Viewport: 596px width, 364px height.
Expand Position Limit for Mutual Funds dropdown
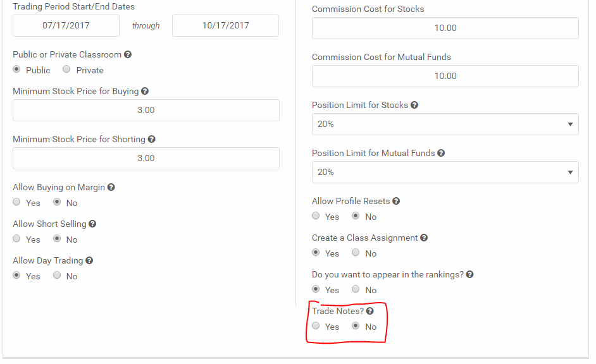pyautogui.click(x=445, y=173)
